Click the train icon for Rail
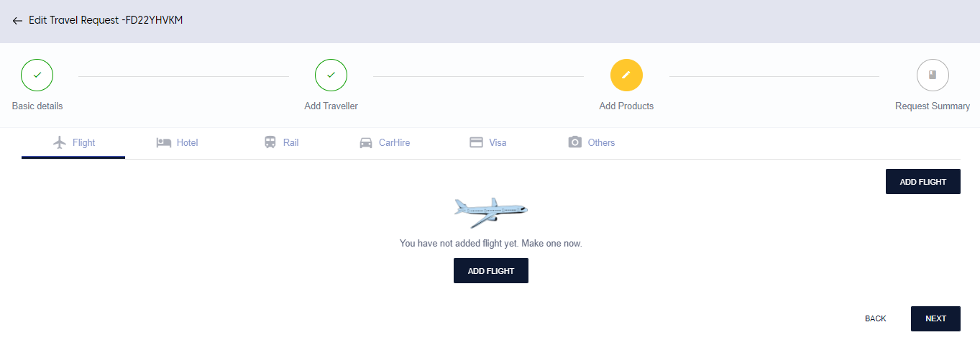 (x=270, y=142)
